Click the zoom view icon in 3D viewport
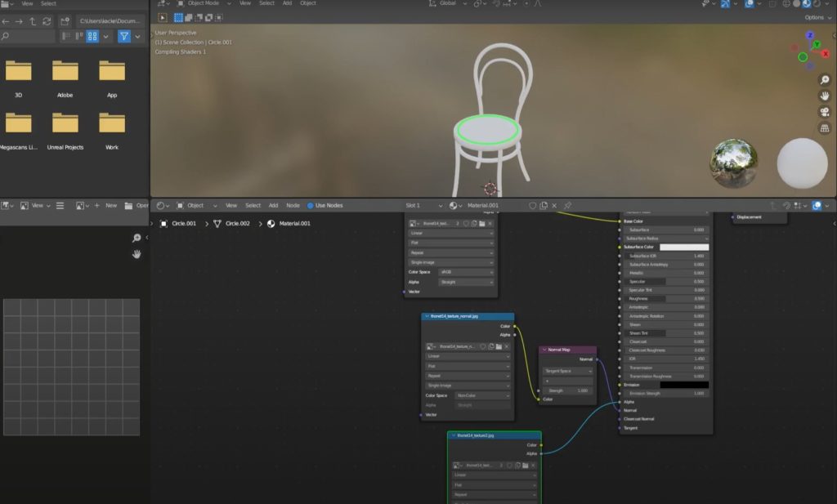Viewport: 837px width, 504px height. [x=825, y=80]
